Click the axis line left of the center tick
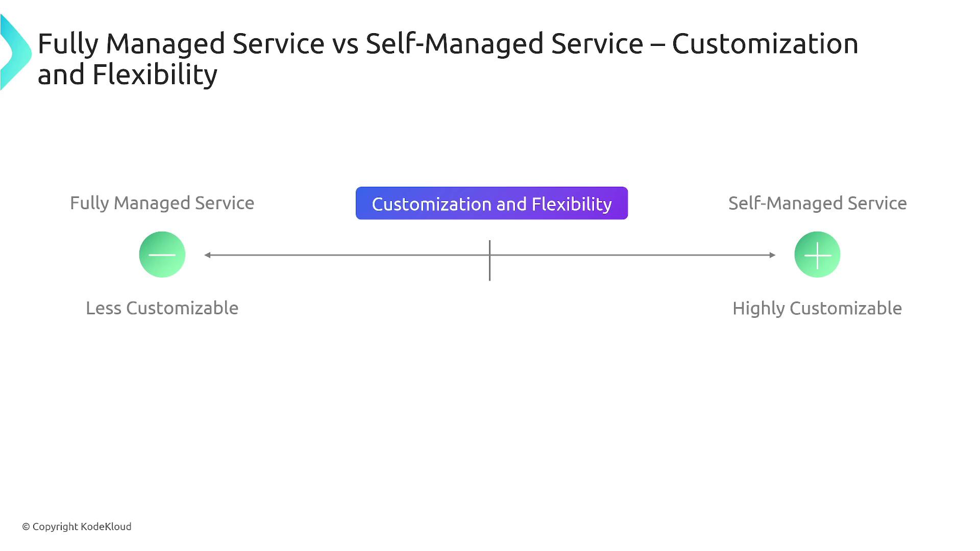Image resolution: width=980 pixels, height=551 pixels. [347, 255]
